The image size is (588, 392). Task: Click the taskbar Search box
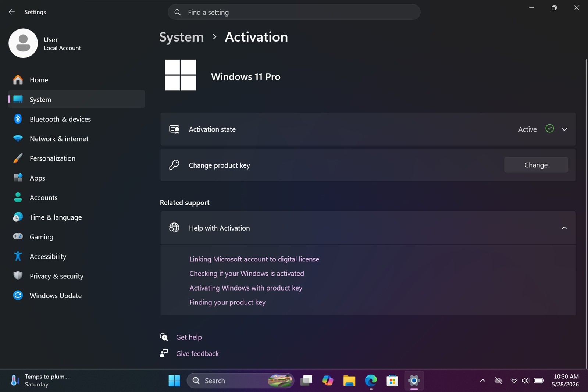(x=240, y=381)
